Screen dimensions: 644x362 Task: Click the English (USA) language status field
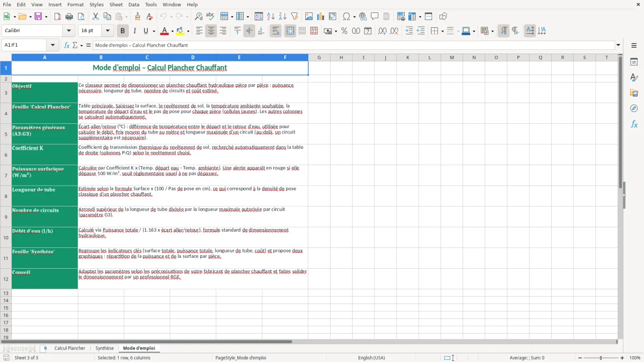pos(371,358)
